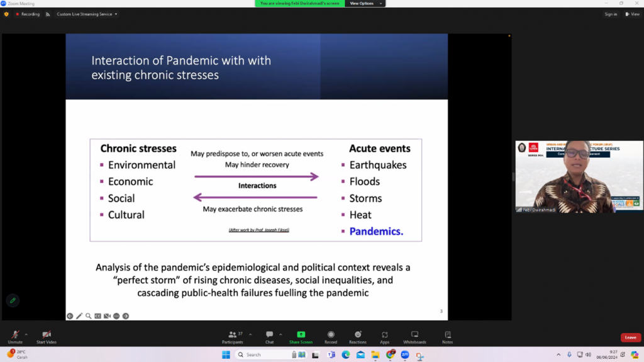Open the Notes panel
This screenshot has height=362, width=644.
point(447,336)
